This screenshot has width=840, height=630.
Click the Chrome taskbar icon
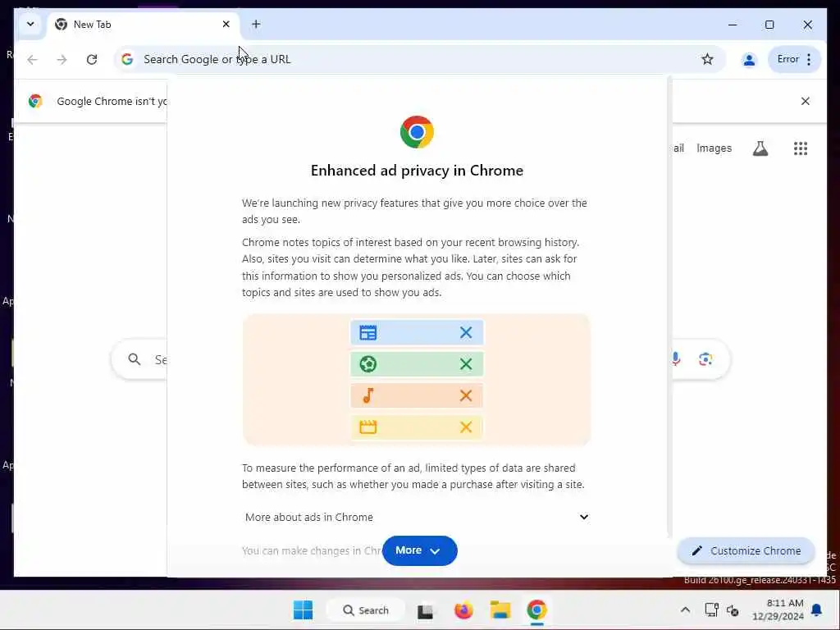536,610
